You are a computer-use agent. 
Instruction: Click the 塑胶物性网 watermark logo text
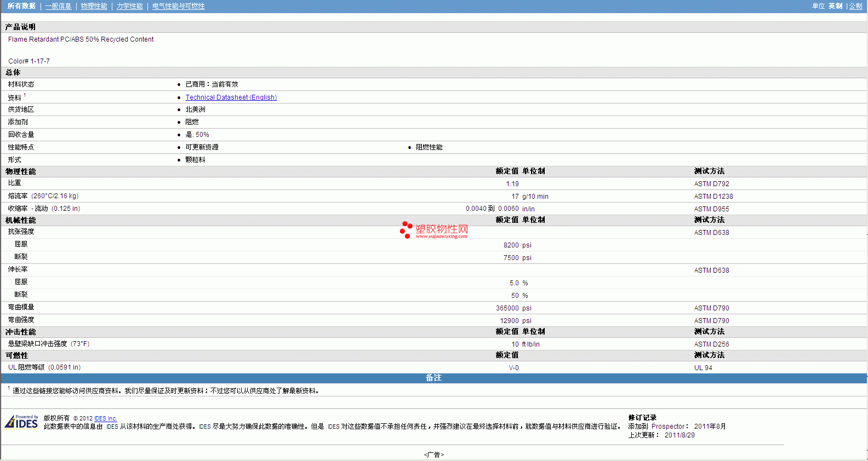pyautogui.click(x=441, y=229)
